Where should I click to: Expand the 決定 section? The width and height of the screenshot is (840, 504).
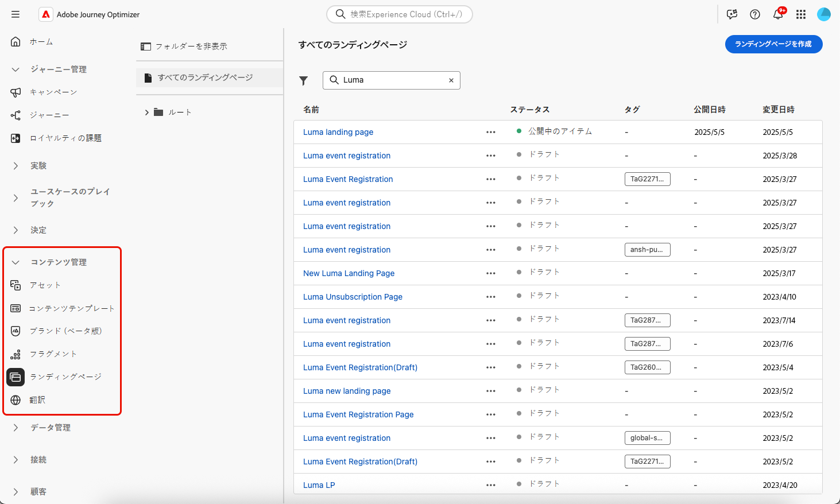coord(16,230)
